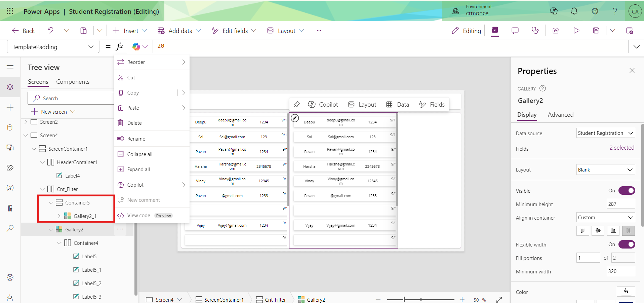Select the top align-in-container button
This screenshot has height=303, width=644.
582,230
